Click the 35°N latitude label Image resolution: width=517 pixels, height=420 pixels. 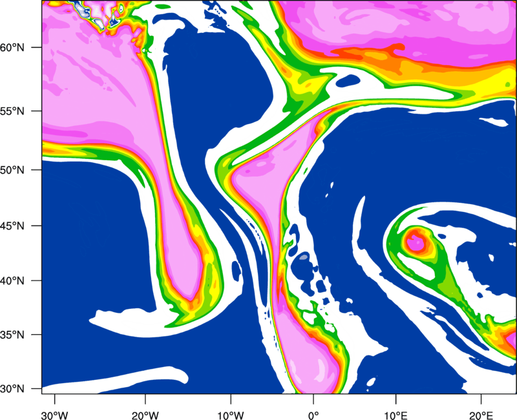(x=12, y=335)
